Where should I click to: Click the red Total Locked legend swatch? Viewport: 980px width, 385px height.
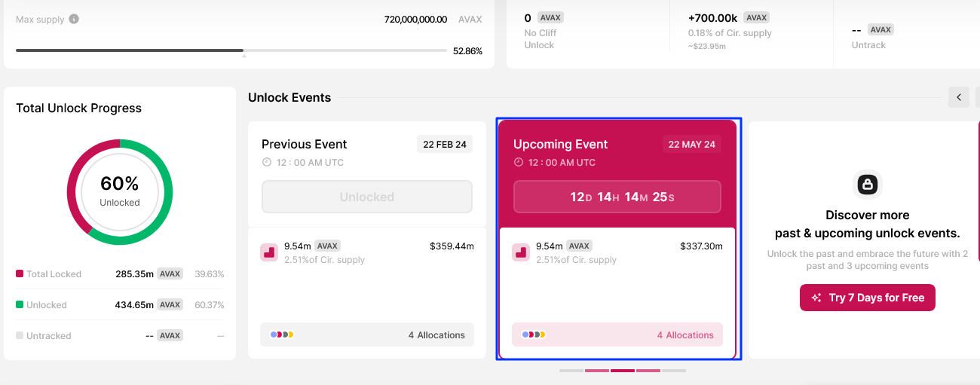[20, 273]
